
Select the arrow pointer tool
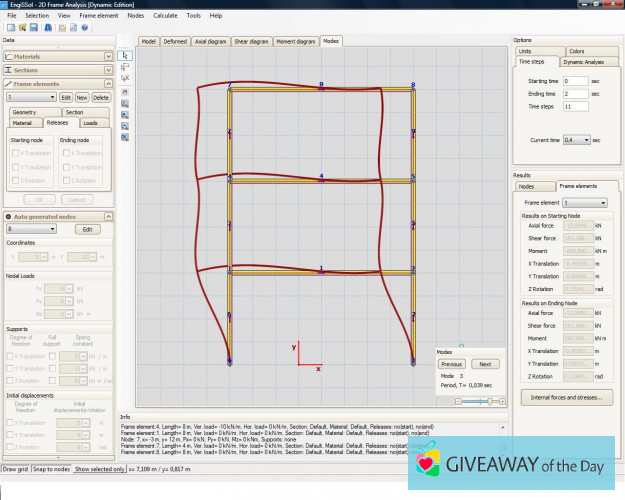tap(125, 55)
